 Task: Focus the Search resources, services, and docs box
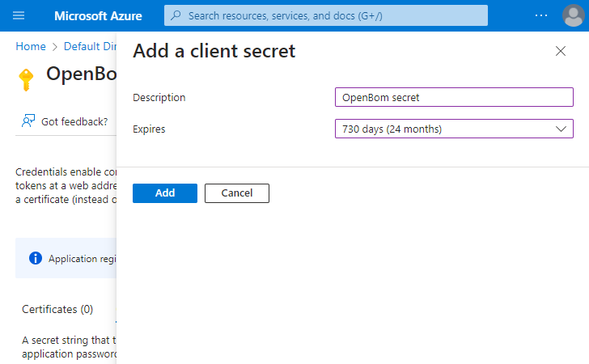point(326,15)
